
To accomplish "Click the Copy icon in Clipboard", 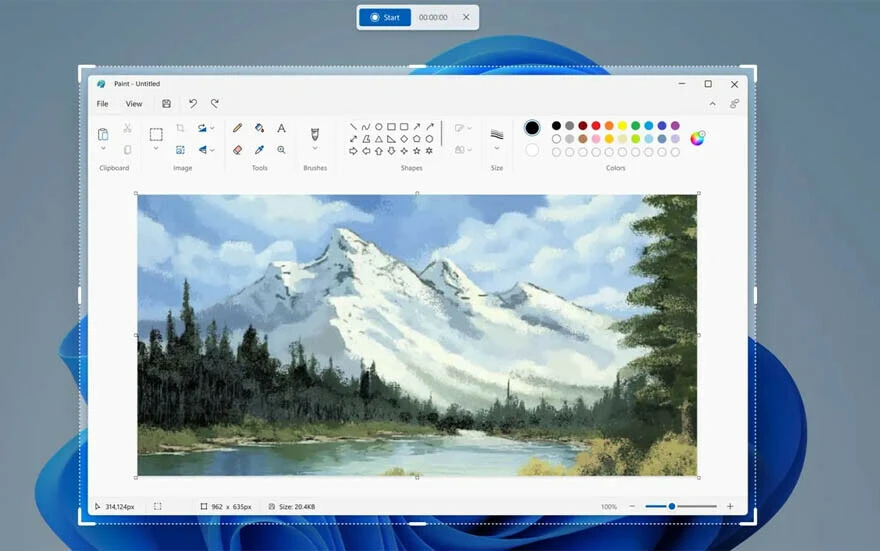I will [x=127, y=150].
